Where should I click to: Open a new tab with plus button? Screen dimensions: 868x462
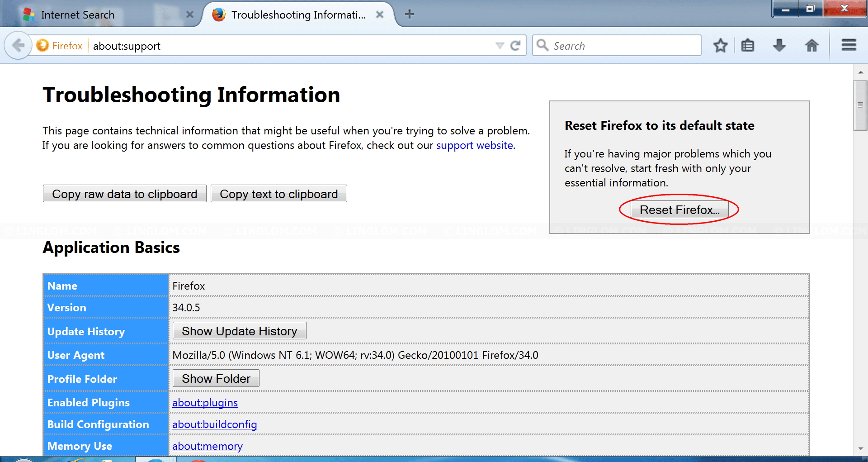pos(410,14)
